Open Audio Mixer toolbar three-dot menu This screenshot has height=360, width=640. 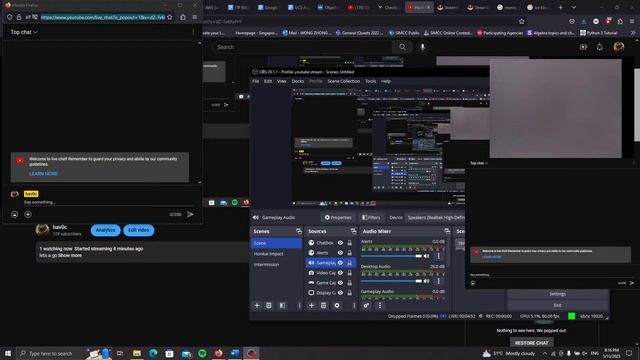tap(380, 305)
